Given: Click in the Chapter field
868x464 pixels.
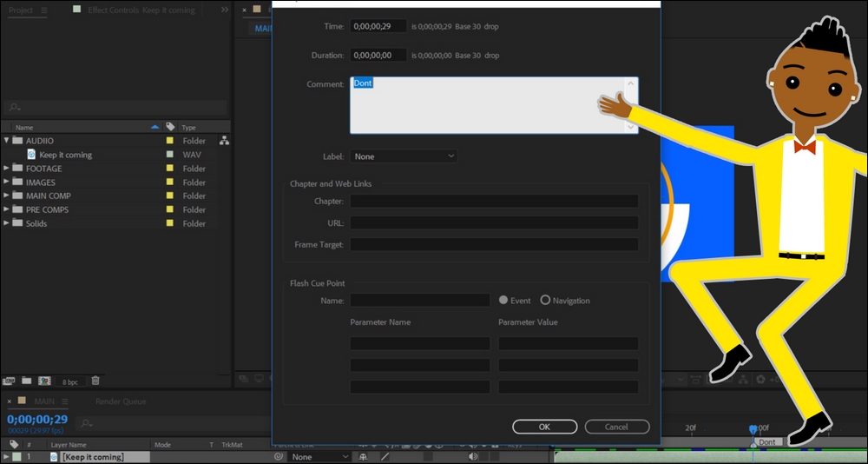Looking at the screenshot, I should [494, 201].
